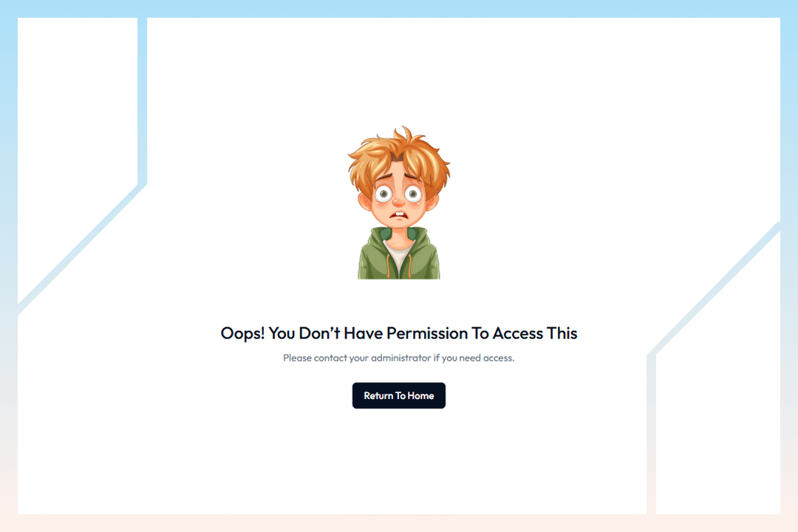798x532 pixels.
Task: Click the word "administrator" in the subtext
Action: (401, 358)
